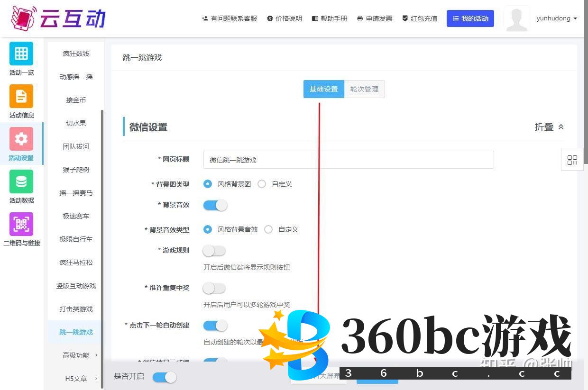Collapse 微信设置 section with 折叠
This screenshot has width=588, height=390.
coord(549,127)
